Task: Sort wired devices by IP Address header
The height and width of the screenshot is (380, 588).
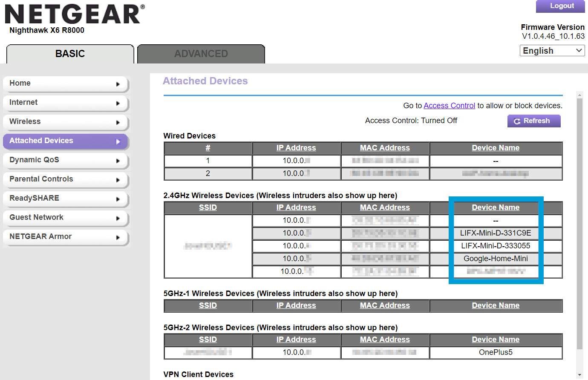Action: click(296, 148)
